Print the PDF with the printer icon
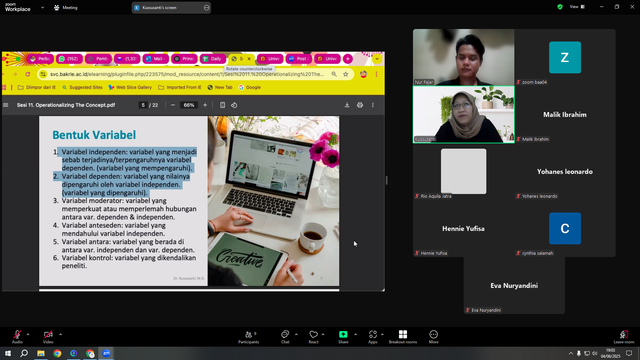Screen dimensions: 640x360 (x=360, y=105)
